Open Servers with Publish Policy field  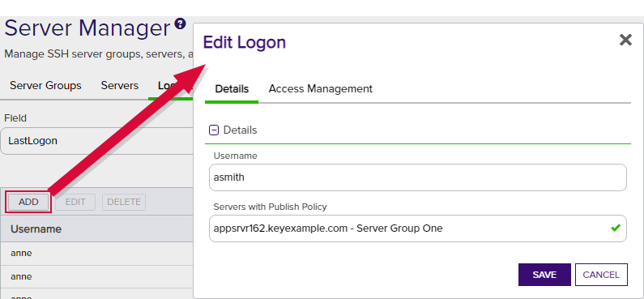pyautogui.click(x=418, y=229)
